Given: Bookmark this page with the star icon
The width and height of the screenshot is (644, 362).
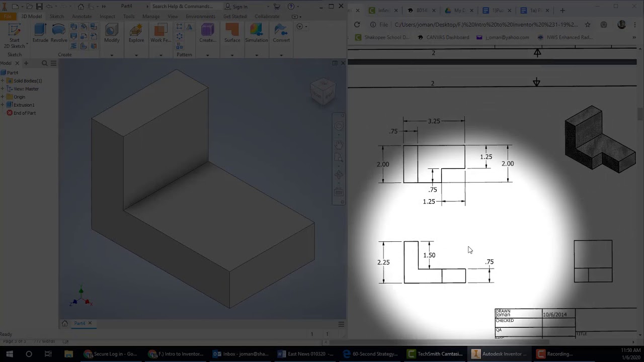Looking at the screenshot, I should tap(588, 25).
